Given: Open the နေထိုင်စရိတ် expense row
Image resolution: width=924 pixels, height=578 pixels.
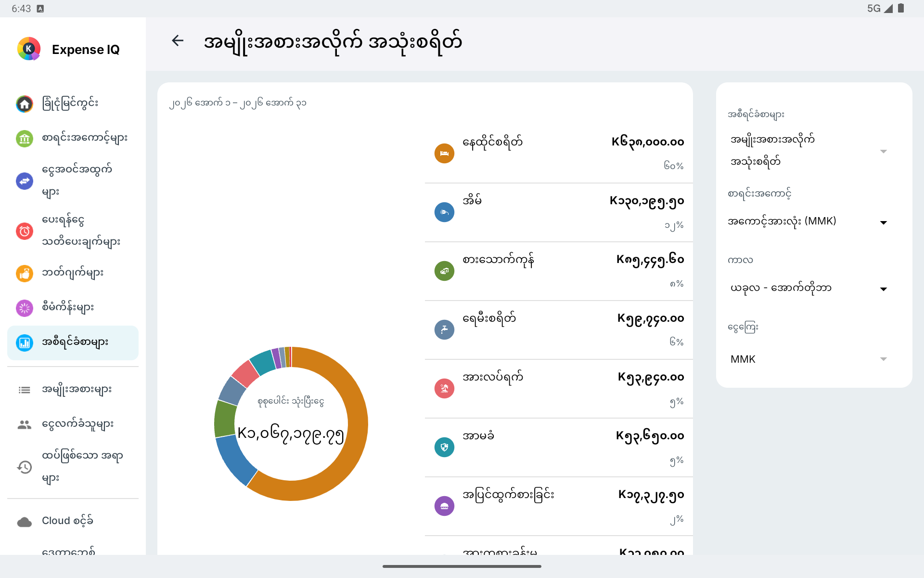Looking at the screenshot, I should pos(559,154).
